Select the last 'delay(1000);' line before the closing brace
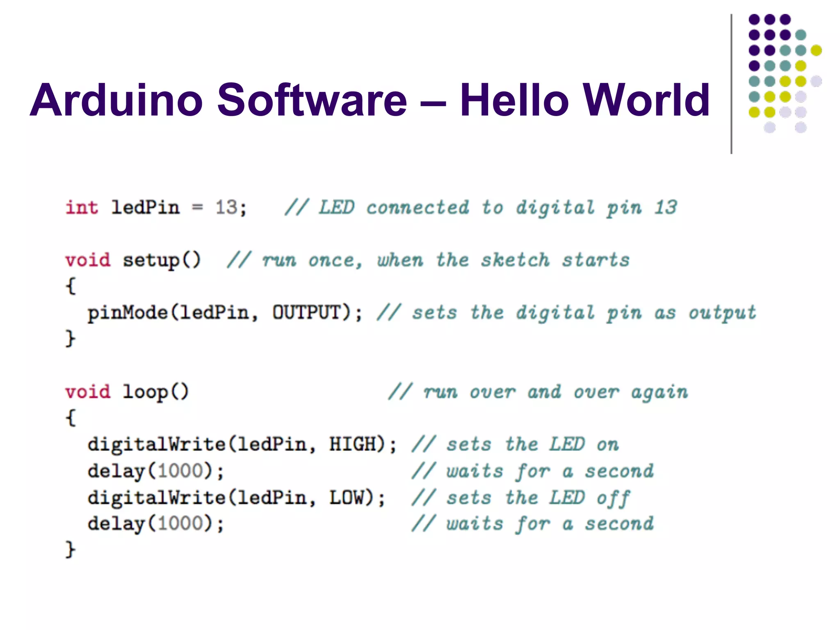 (x=156, y=524)
